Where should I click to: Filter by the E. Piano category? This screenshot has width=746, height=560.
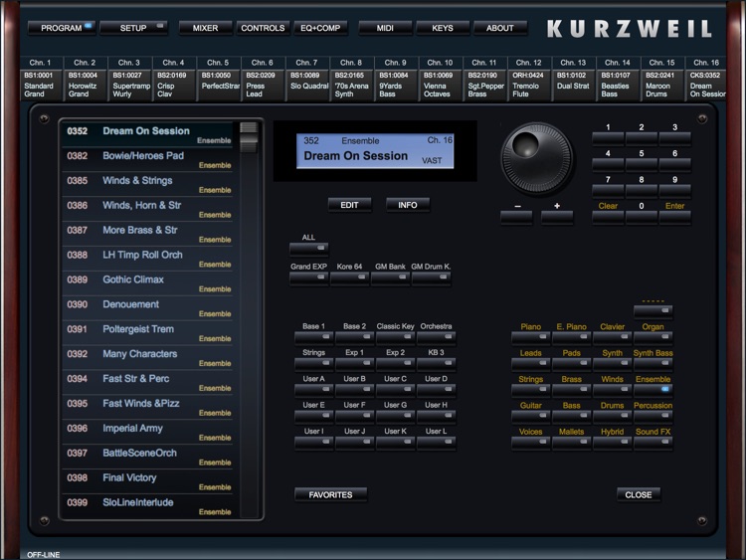click(x=571, y=338)
